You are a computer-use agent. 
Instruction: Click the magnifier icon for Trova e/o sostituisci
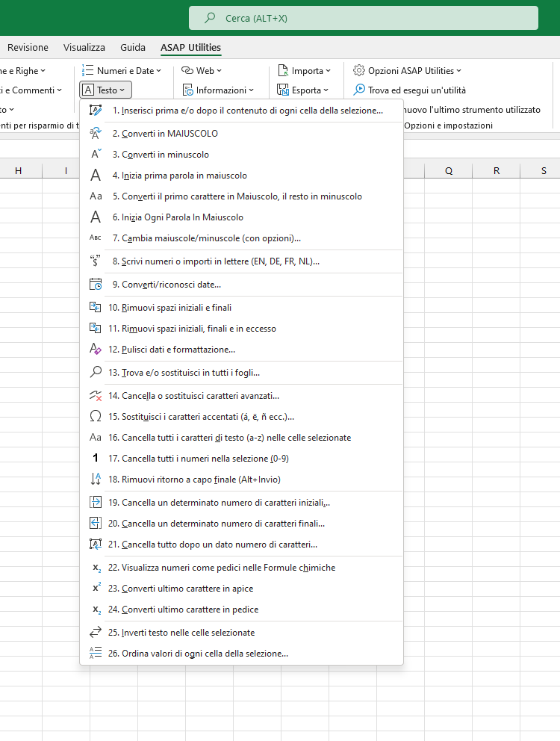(95, 373)
